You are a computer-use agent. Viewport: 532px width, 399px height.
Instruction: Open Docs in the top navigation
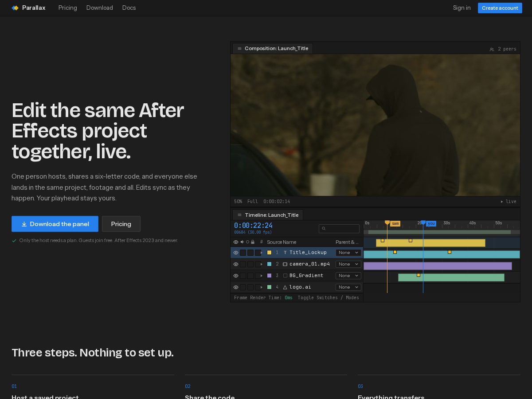click(129, 8)
